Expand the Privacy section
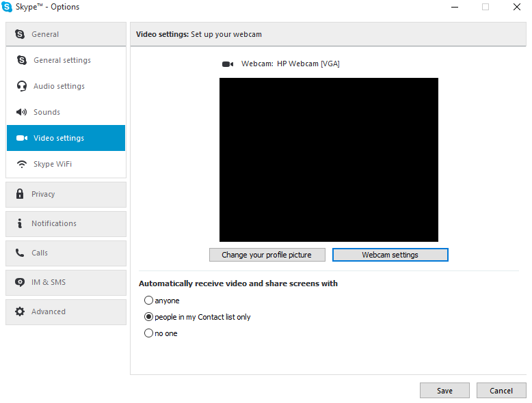This screenshot has width=532, height=403. tap(66, 195)
